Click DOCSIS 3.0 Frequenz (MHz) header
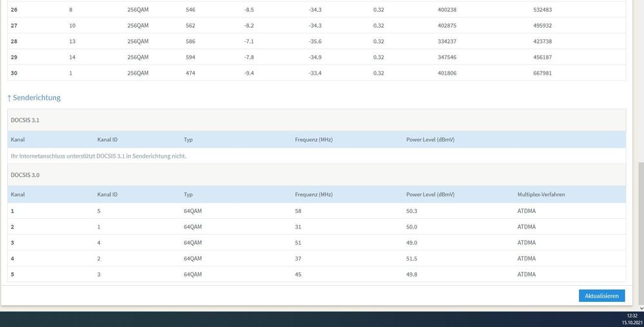This screenshot has width=644, height=327. pyautogui.click(x=314, y=194)
